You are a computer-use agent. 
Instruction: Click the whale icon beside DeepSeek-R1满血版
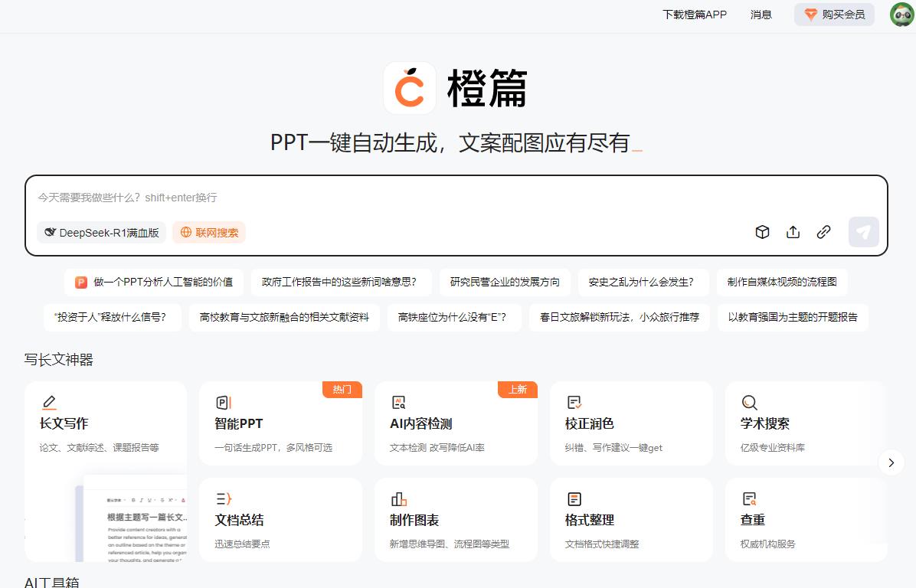point(51,233)
